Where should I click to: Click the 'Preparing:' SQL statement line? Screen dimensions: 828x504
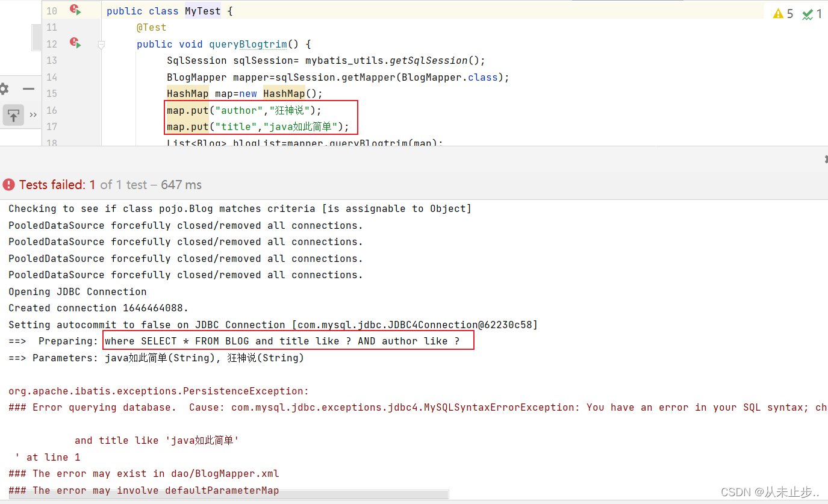click(234, 341)
